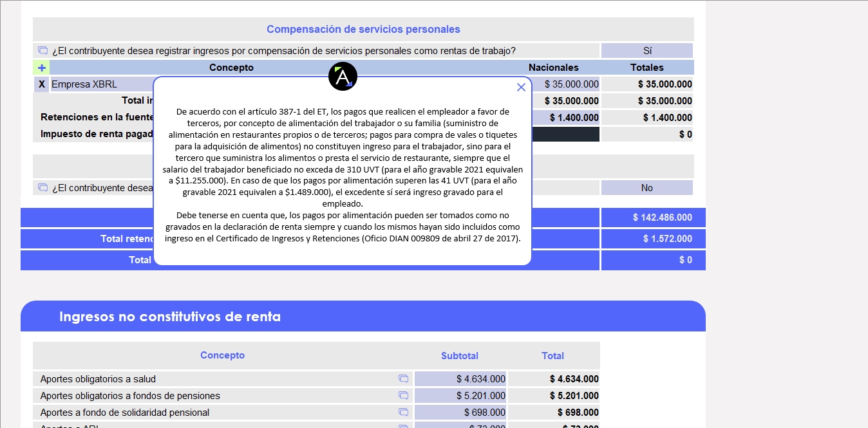Image resolution: width=868 pixels, height=428 pixels.
Task: Click the Concepto header in the ingresos table
Action: [223, 355]
